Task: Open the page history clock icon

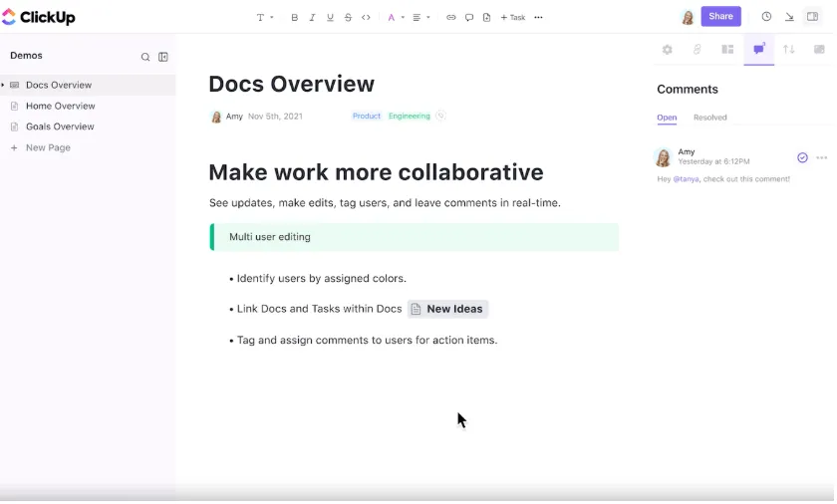Action: 766,17
